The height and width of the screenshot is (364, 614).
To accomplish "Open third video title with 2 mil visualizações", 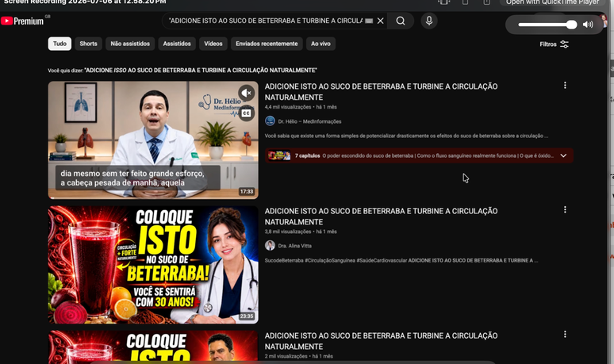I will tap(381, 341).
